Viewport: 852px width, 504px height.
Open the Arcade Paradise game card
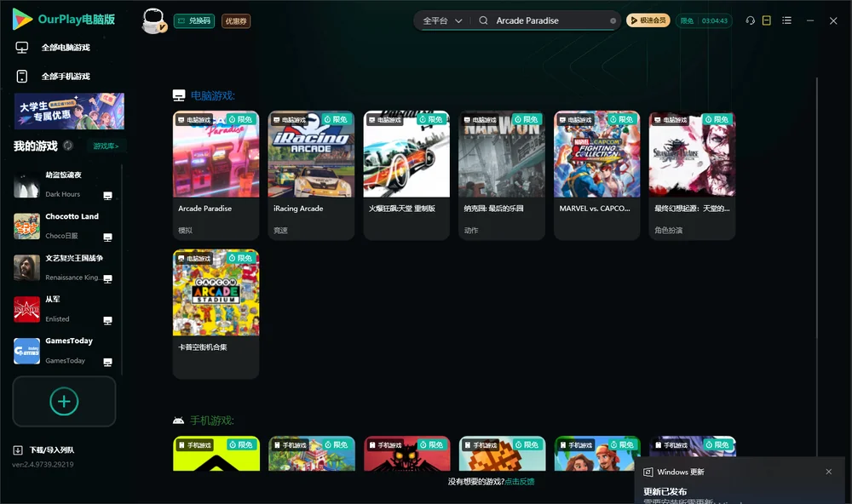pyautogui.click(x=216, y=175)
